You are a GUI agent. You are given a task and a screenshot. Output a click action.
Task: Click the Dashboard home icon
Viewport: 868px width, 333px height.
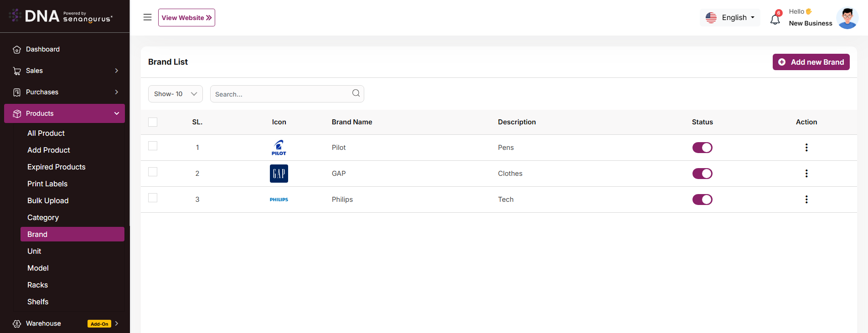pyautogui.click(x=17, y=50)
